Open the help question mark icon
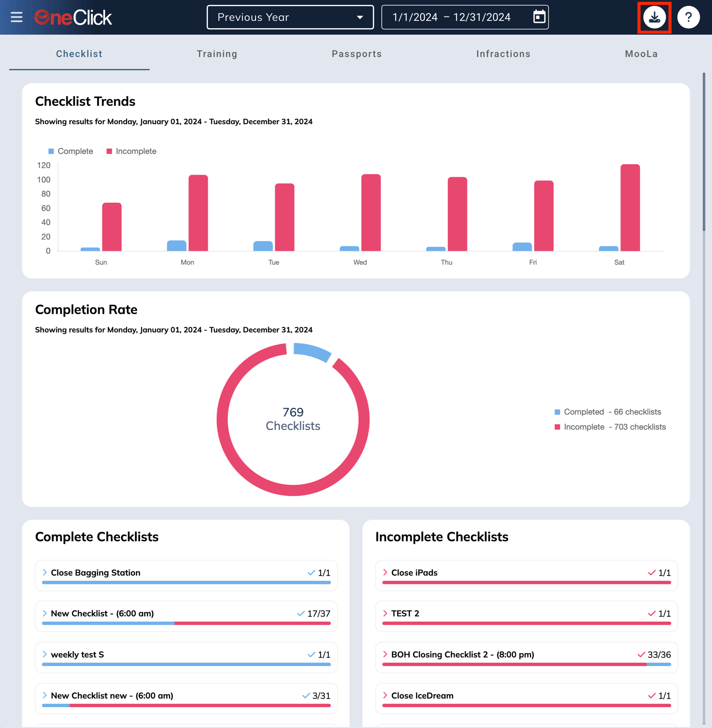Image resolution: width=712 pixels, height=728 pixels. click(688, 17)
